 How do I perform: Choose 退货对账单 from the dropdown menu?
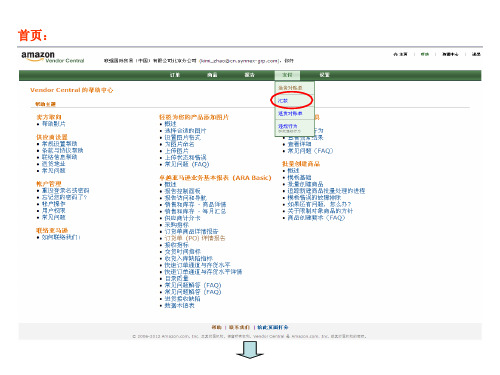(x=290, y=114)
